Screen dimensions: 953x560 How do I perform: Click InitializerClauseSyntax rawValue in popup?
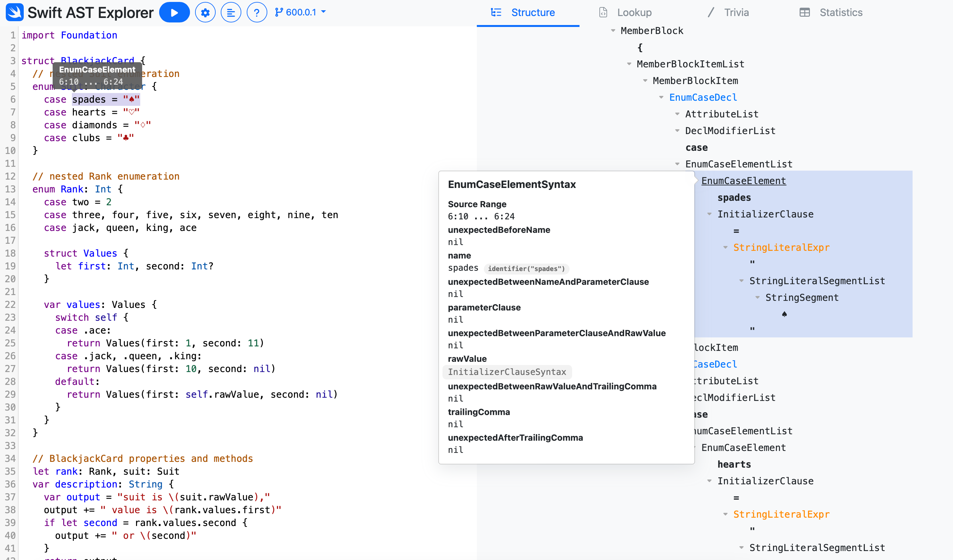pos(507,372)
